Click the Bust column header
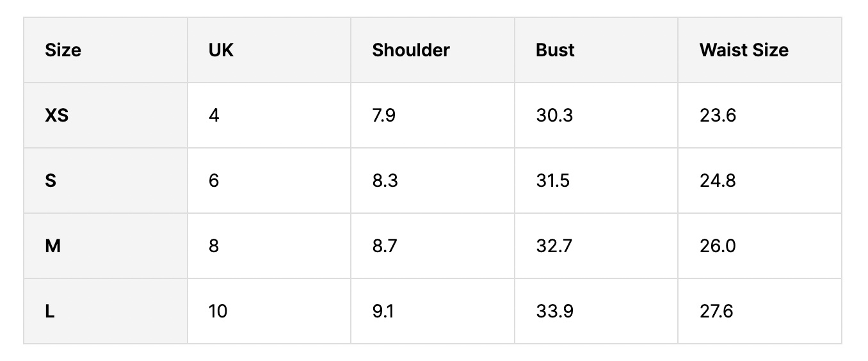The height and width of the screenshot is (361, 868). coord(555,50)
